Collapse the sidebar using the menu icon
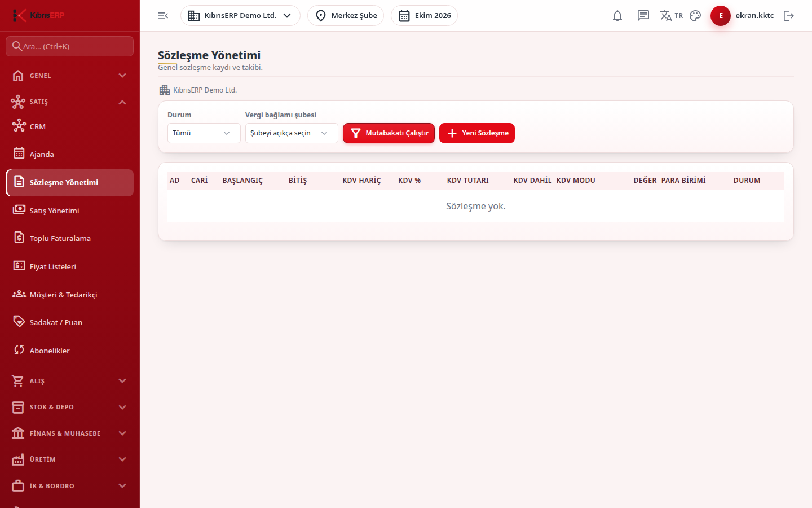Viewport: 812px width, 508px height. click(x=163, y=16)
